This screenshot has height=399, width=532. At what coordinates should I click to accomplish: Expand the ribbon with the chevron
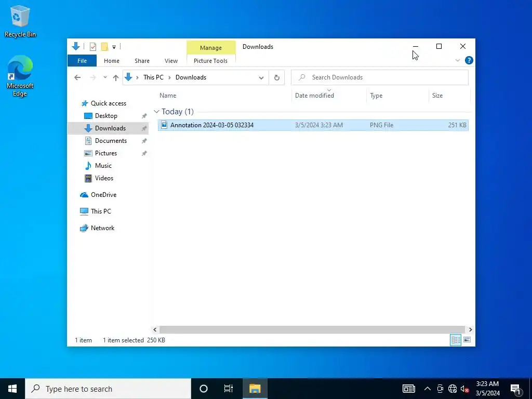457,60
